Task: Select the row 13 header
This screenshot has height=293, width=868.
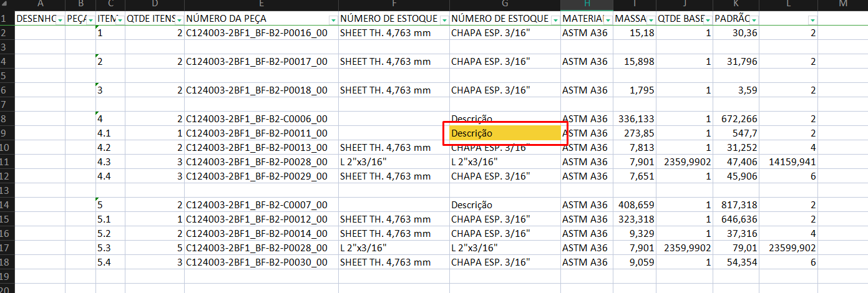Action: click(x=6, y=190)
